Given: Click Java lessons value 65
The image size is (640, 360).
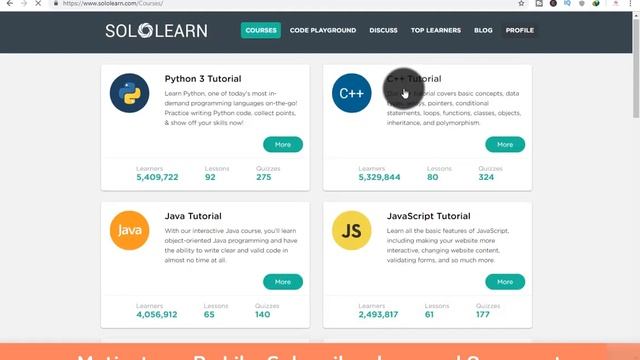Looking at the screenshot, I should pos(209,314).
